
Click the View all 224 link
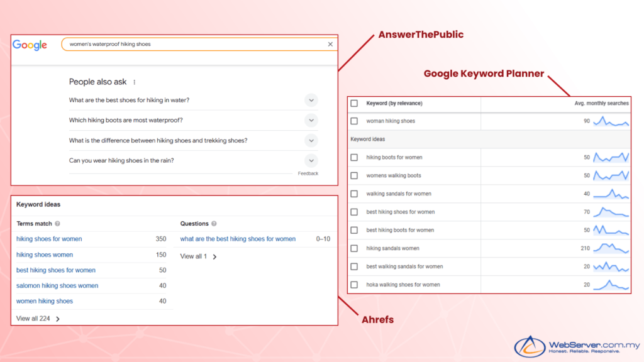[x=33, y=319]
